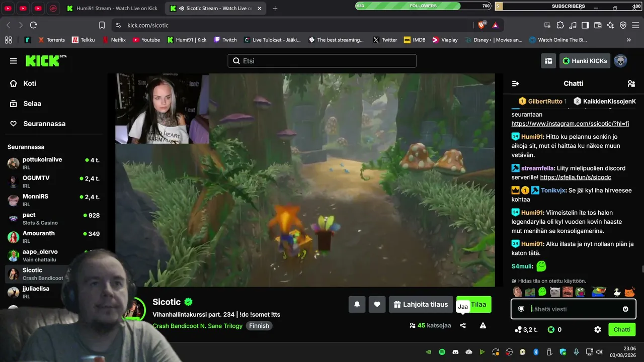Reload the current page
Screen dimensions: 644x362
tap(33, 25)
